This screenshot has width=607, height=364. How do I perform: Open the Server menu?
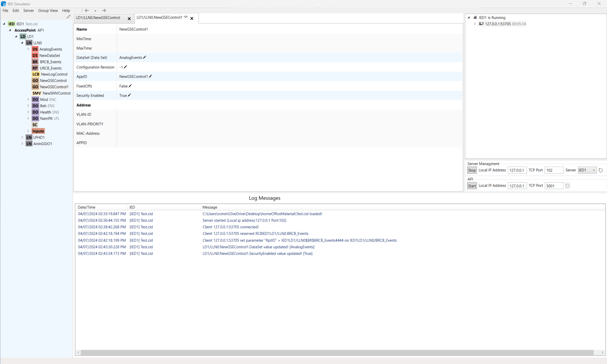28,11
